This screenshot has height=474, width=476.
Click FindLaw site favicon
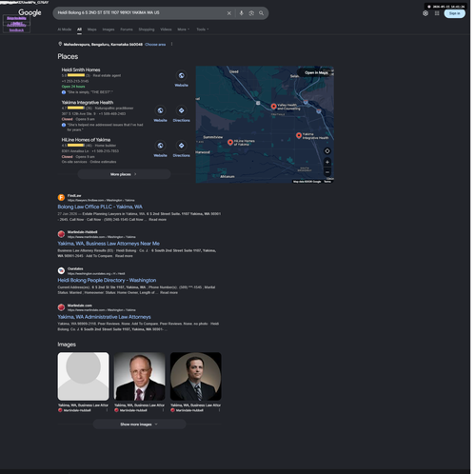pyautogui.click(x=61, y=198)
